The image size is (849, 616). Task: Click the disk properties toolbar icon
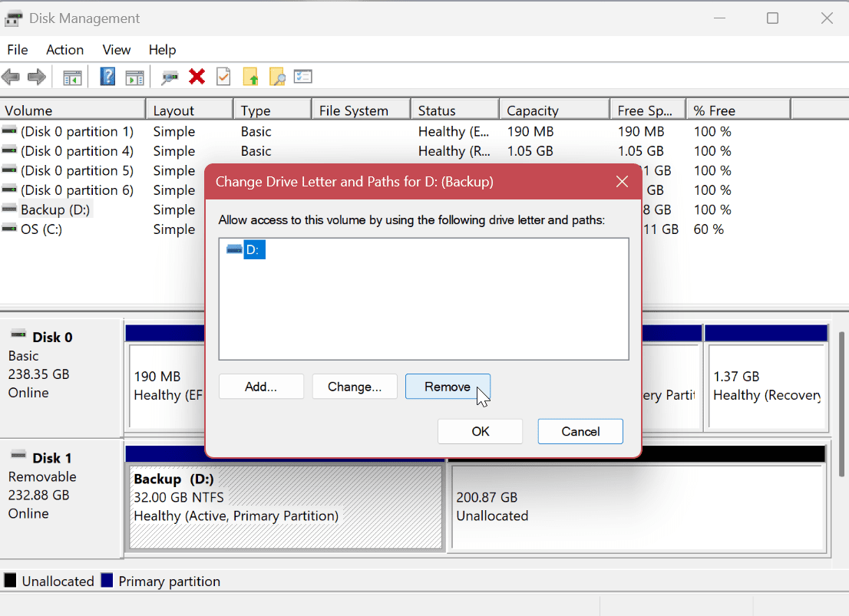coord(170,76)
